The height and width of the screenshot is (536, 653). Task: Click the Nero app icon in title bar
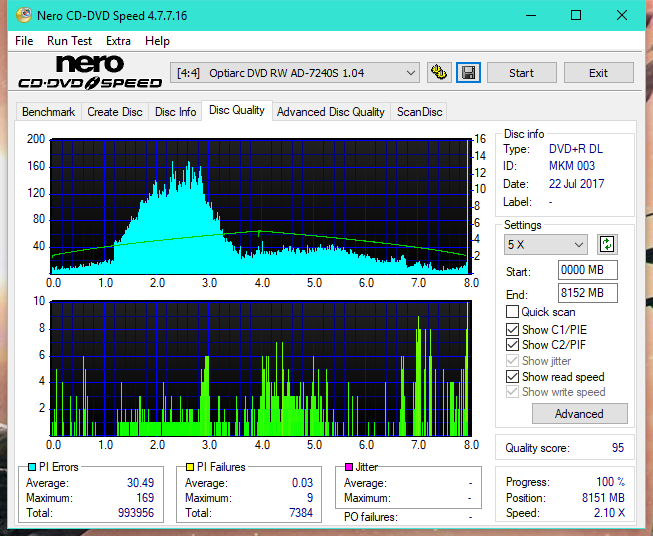(24, 15)
